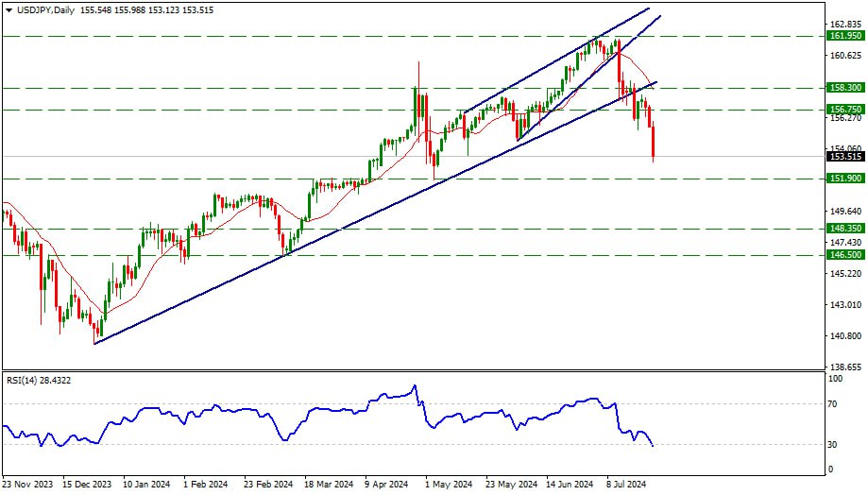
Task: Select the 138.655 price axis value
Action: click(x=846, y=367)
